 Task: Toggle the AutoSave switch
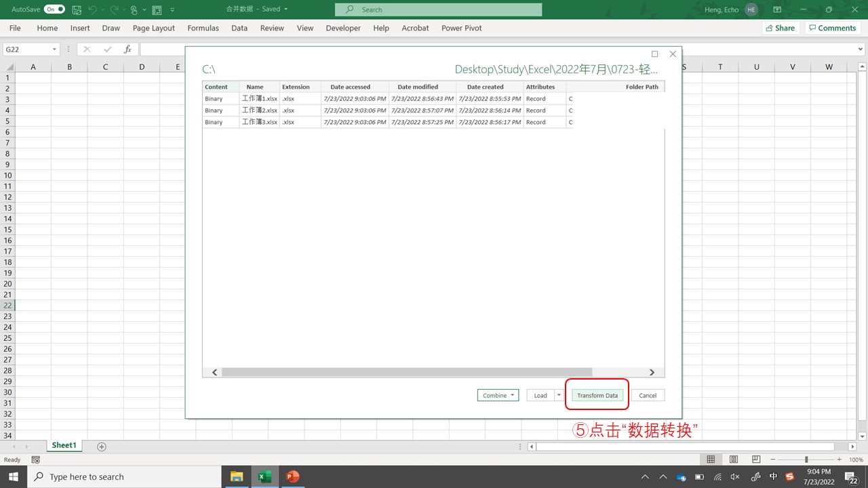(x=54, y=9)
